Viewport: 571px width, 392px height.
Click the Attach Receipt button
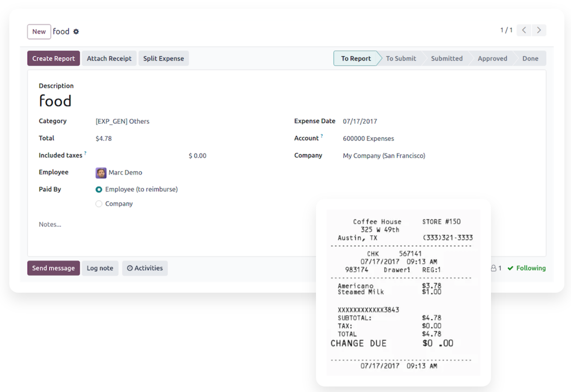(x=109, y=59)
